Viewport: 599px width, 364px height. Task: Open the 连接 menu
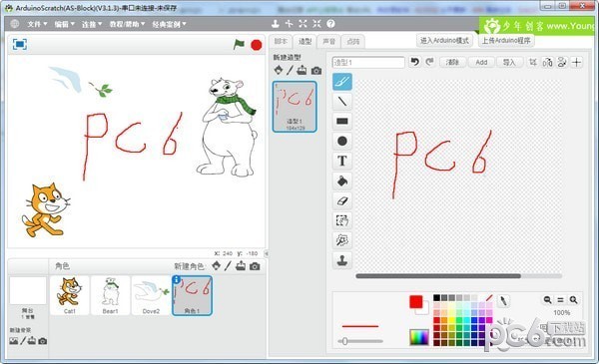coord(92,24)
